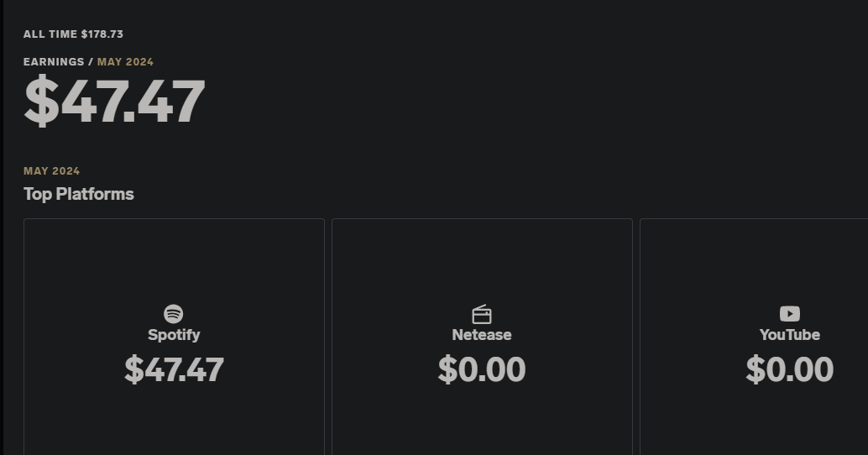Click the Netease $0.00 earnings amount

click(x=482, y=369)
